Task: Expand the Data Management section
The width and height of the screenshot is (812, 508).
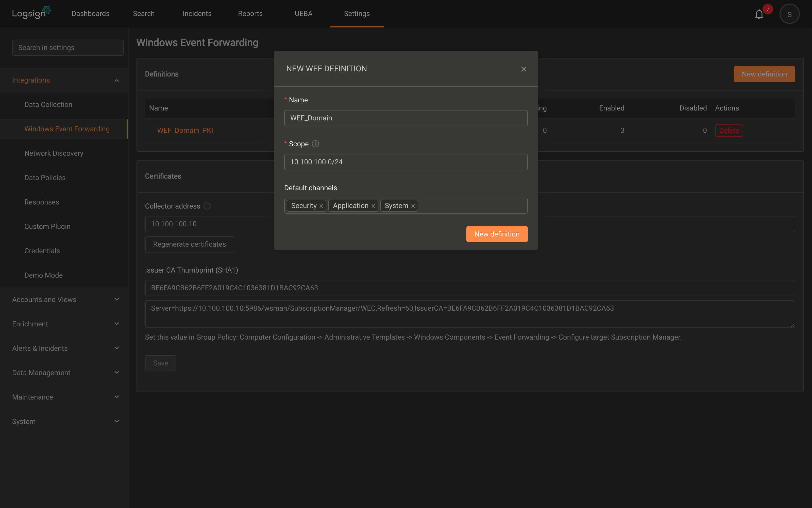Action: (x=64, y=373)
